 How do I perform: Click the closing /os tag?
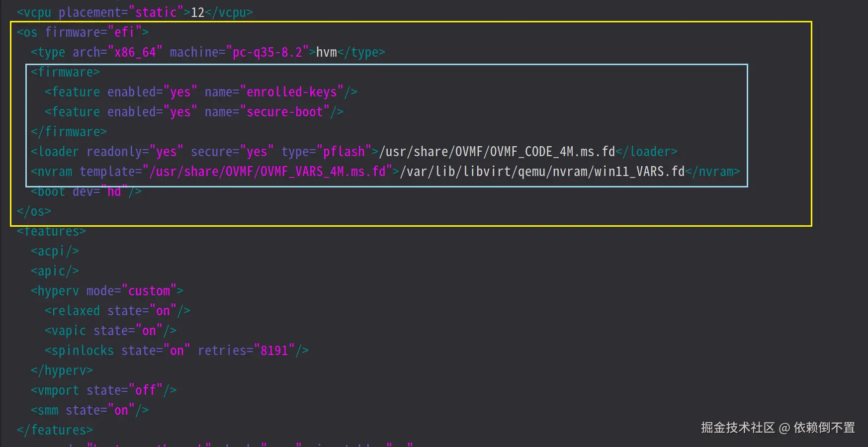(34, 211)
